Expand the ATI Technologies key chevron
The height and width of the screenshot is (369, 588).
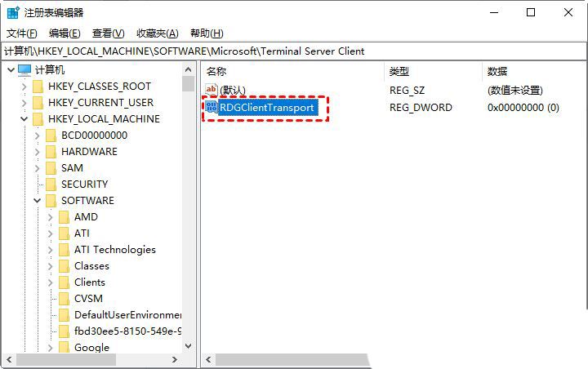point(51,250)
